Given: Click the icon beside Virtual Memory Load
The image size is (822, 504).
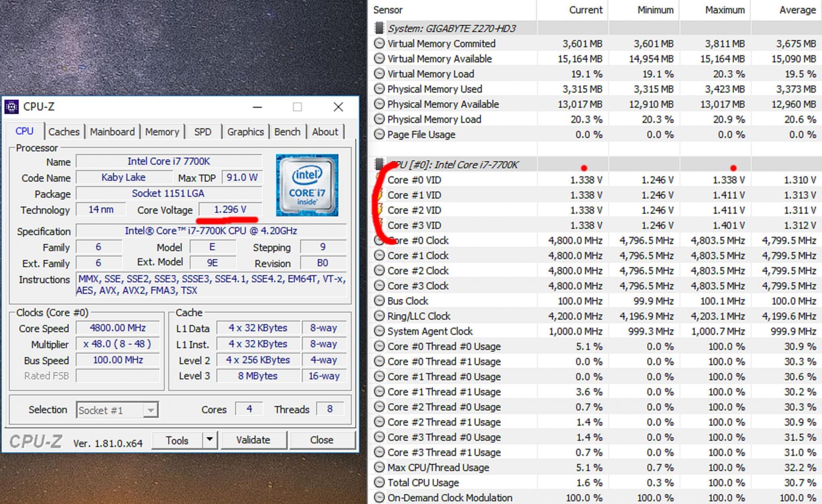Looking at the screenshot, I should [x=379, y=74].
